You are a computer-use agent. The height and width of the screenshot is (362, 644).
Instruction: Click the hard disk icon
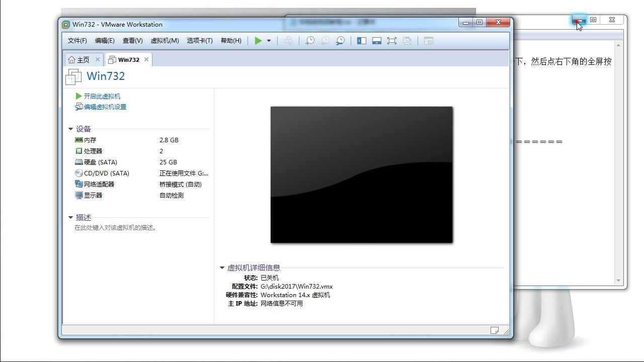click(79, 162)
